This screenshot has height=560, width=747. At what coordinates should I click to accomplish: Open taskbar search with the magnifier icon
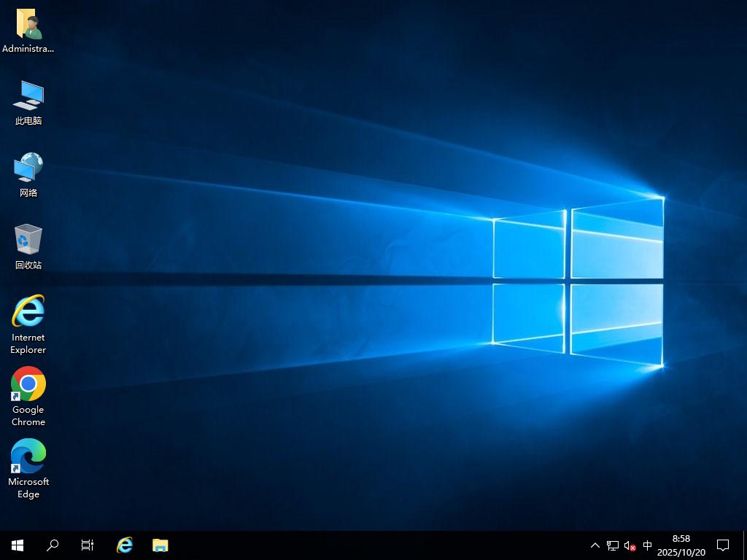click(x=53, y=545)
